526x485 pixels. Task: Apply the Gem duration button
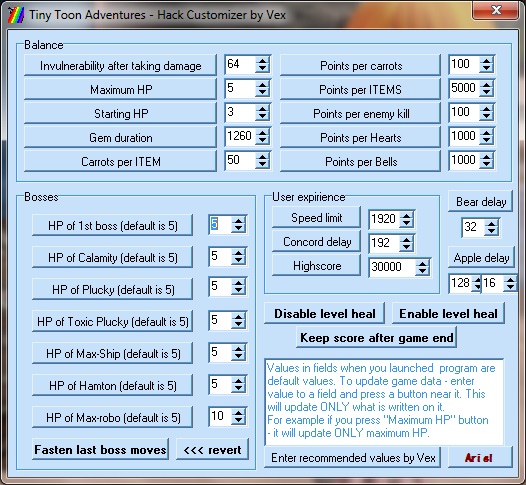pyautogui.click(x=120, y=138)
